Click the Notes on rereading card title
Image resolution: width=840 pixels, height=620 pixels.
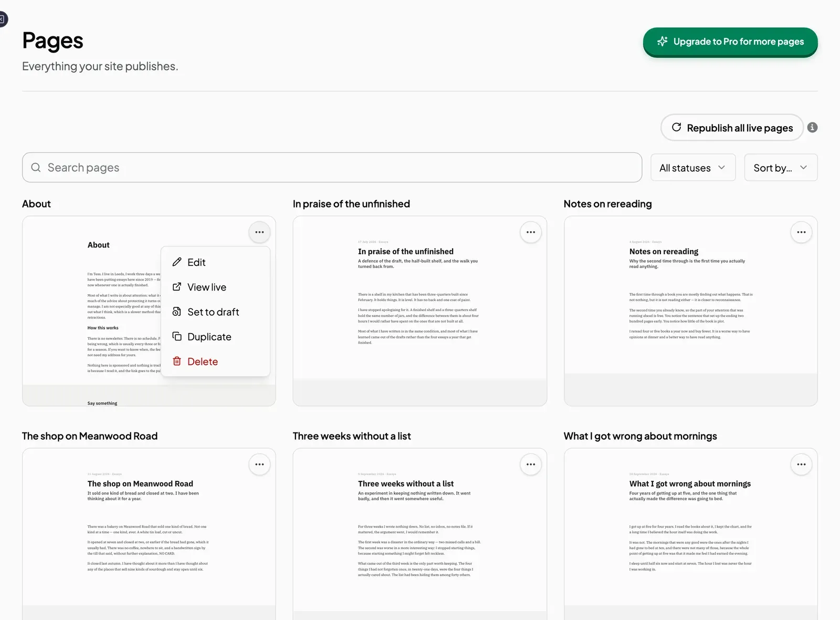607,204
